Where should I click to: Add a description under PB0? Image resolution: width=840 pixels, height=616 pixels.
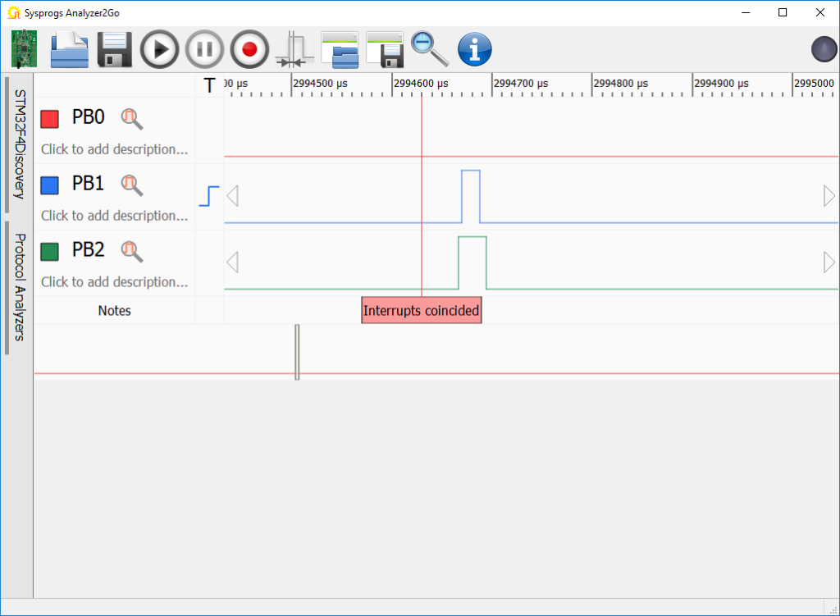point(113,149)
